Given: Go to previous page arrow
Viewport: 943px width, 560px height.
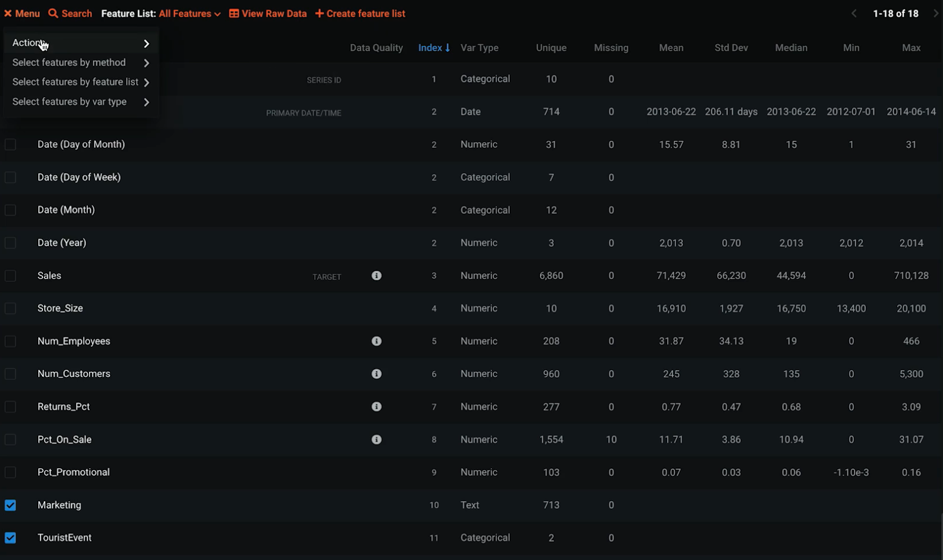Looking at the screenshot, I should [854, 14].
